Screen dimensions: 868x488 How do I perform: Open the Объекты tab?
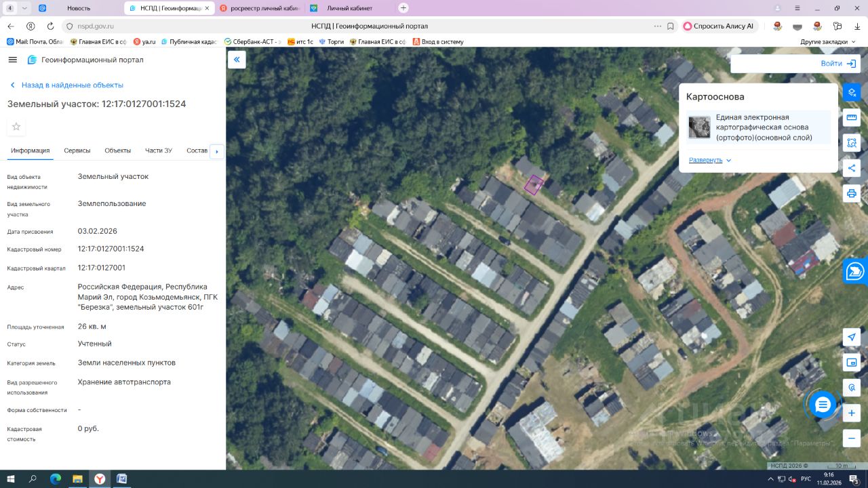117,150
